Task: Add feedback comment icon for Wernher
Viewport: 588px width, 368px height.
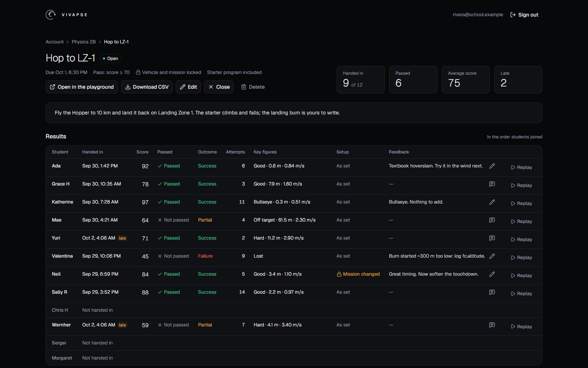Action: (492, 325)
